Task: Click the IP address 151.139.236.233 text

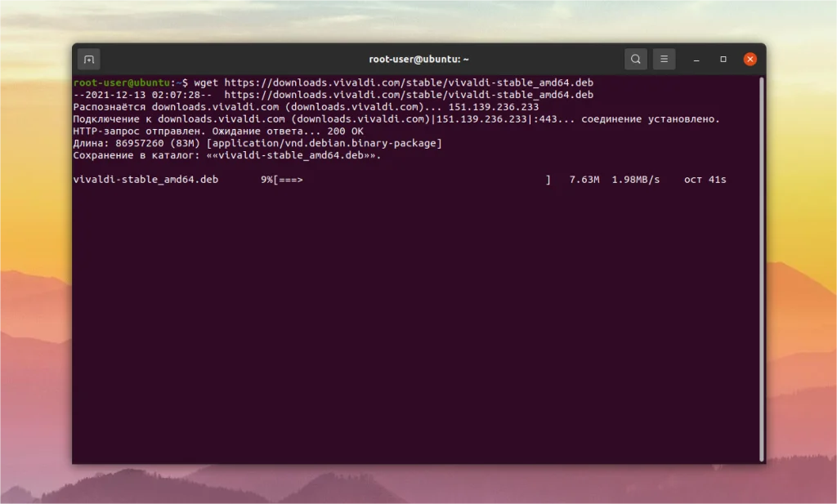Action: 496,106
